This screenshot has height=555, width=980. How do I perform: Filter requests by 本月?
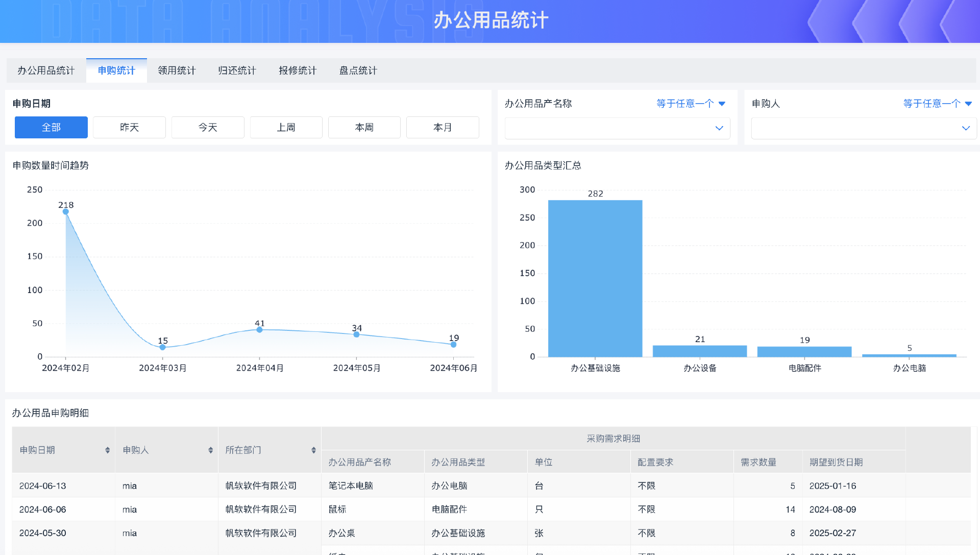click(x=443, y=127)
